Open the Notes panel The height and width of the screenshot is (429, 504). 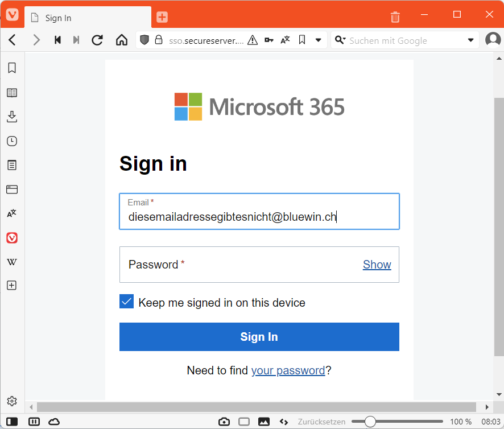click(x=12, y=166)
